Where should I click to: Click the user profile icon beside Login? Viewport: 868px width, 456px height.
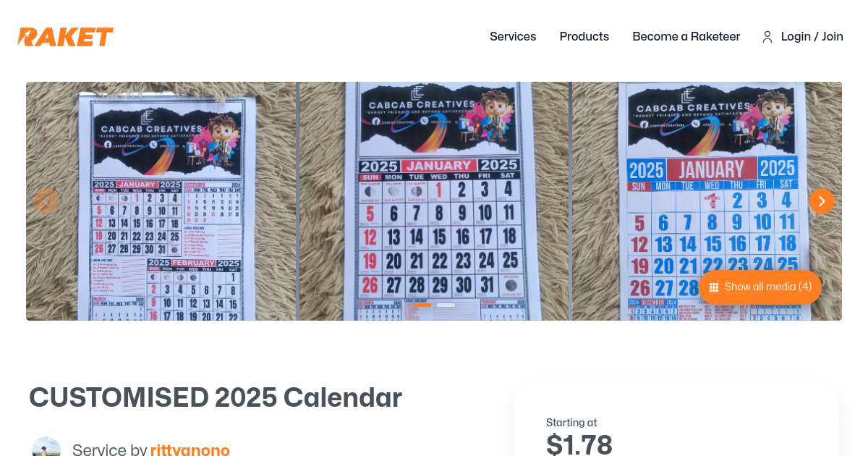click(x=767, y=37)
